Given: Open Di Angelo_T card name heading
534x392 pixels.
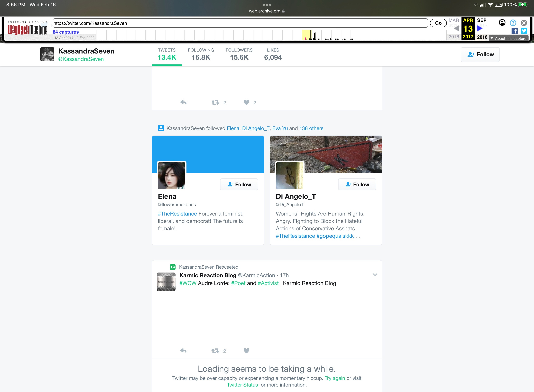Looking at the screenshot, I should click(x=296, y=196).
